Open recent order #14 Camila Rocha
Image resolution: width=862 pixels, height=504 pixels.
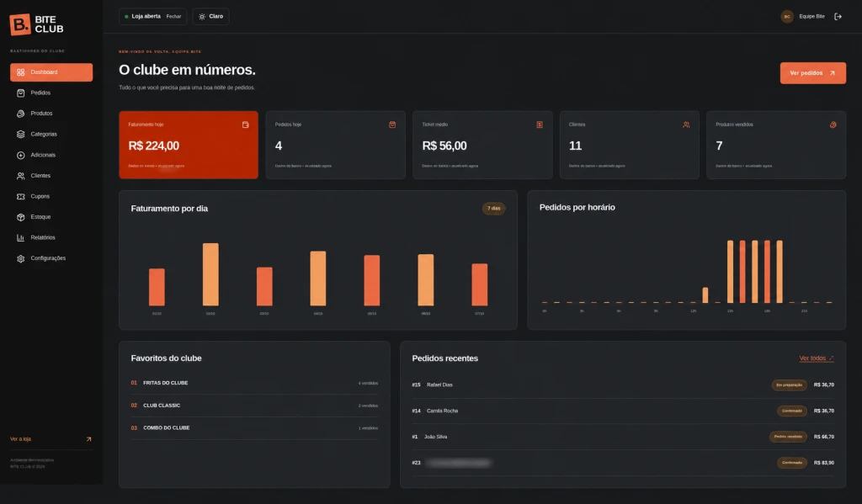(623, 411)
